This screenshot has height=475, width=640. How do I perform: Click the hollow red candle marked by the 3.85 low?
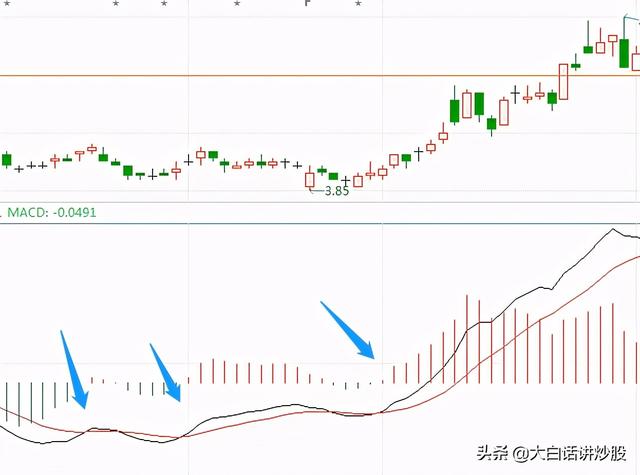[x=310, y=179]
